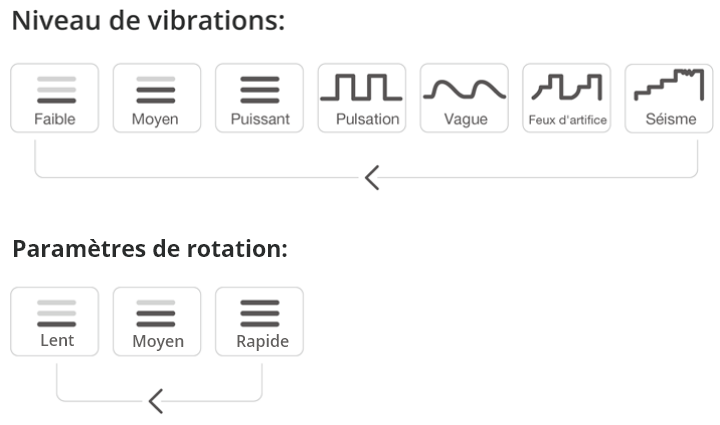Click the bars icon above Lent
720x425 pixels.
(x=55, y=313)
